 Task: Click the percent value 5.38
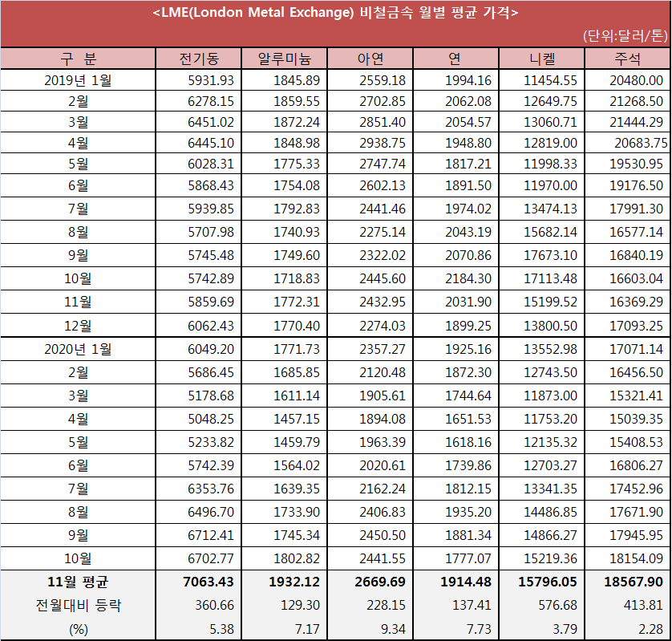click(222, 629)
